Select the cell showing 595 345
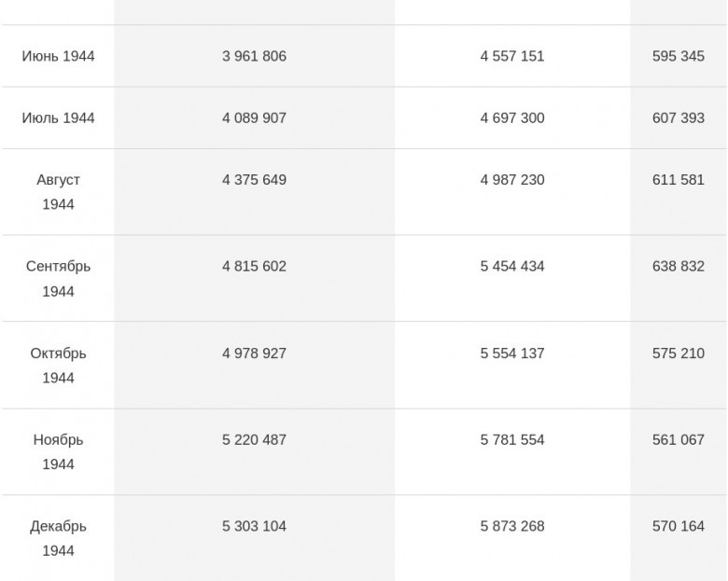 pyautogui.click(x=679, y=56)
